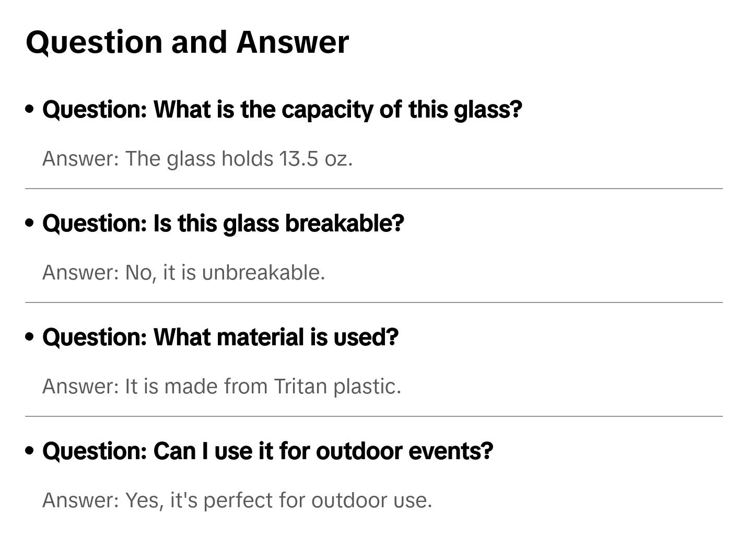Viewport: 748px width, 560px height.
Task: Open the outdoor events question
Action: [x=267, y=451]
